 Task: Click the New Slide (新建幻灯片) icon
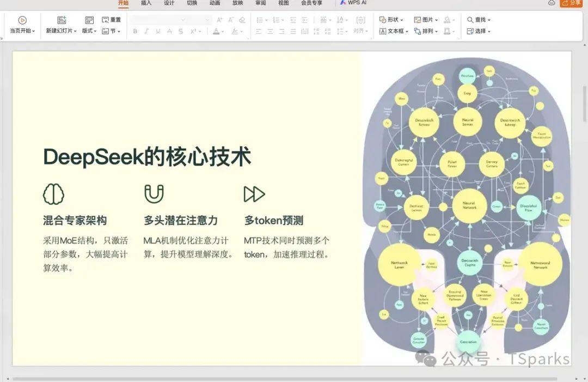click(62, 20)
